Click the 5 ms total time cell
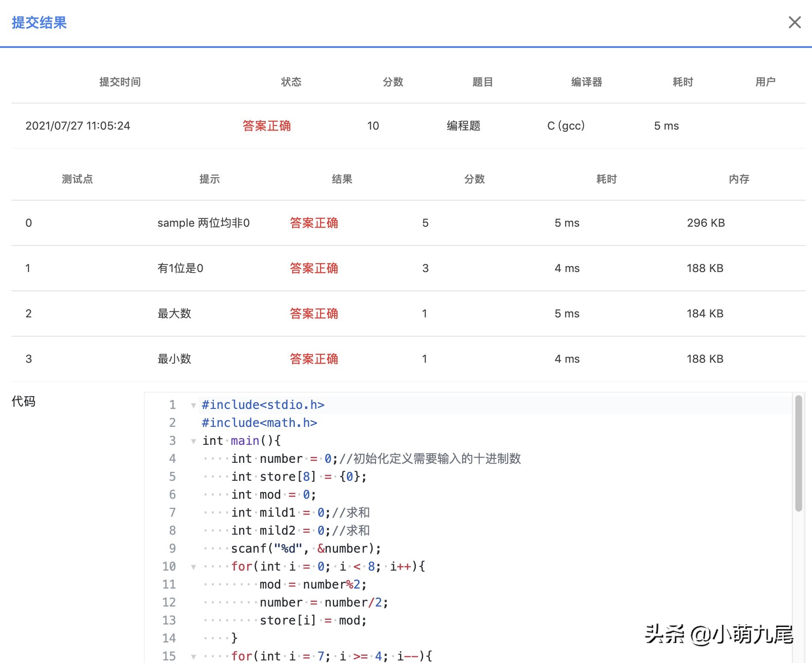The width and height of the screenshot is (812, 663). [x=667, y=126]
